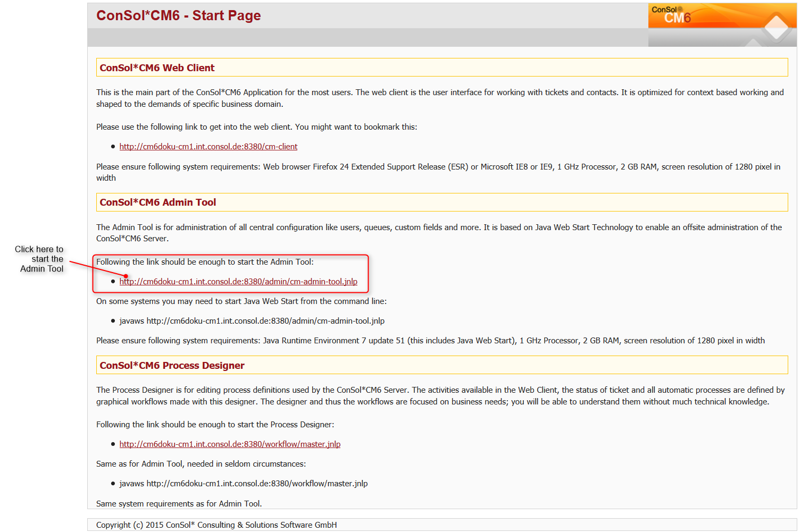The width and height of the screenshot is (801, 532).
Task: Select the ConSol*CM6 Admin Tool heading
Action: [x=158, y=202]
